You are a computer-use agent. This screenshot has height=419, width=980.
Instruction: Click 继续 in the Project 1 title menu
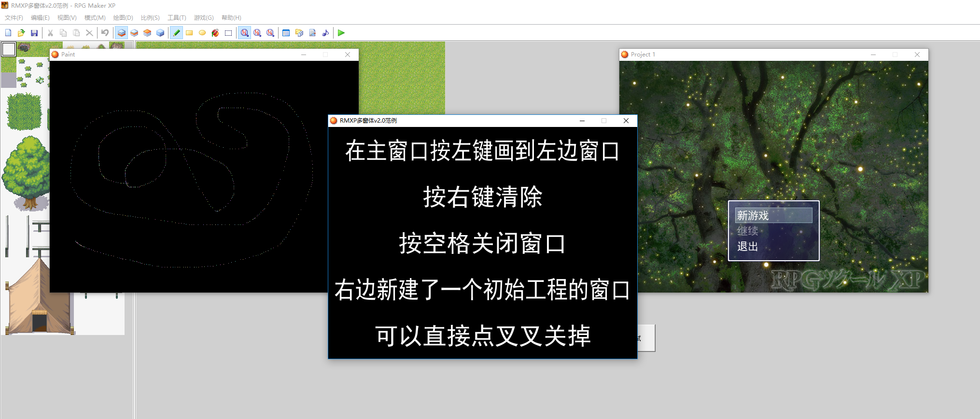pos(747,231)
